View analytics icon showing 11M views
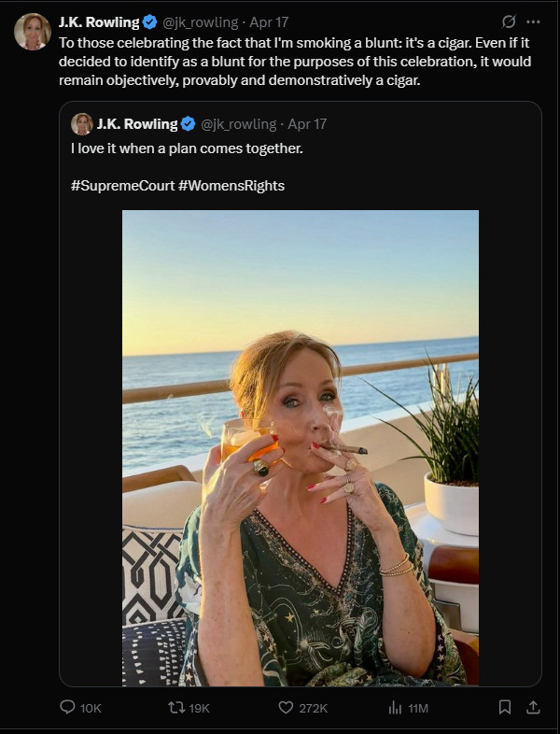This screenshot has width=560, height=734. pyautogui.click(x=395, y=708)
